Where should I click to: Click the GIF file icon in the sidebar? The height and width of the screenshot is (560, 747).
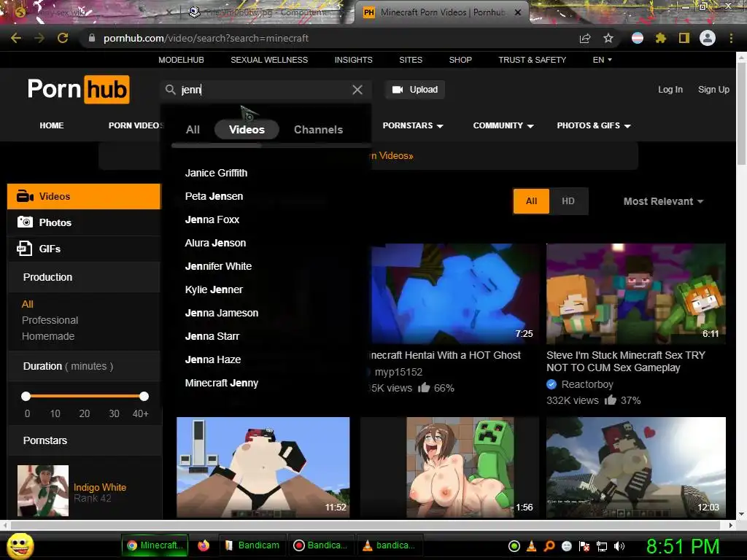tap(24, 248)
